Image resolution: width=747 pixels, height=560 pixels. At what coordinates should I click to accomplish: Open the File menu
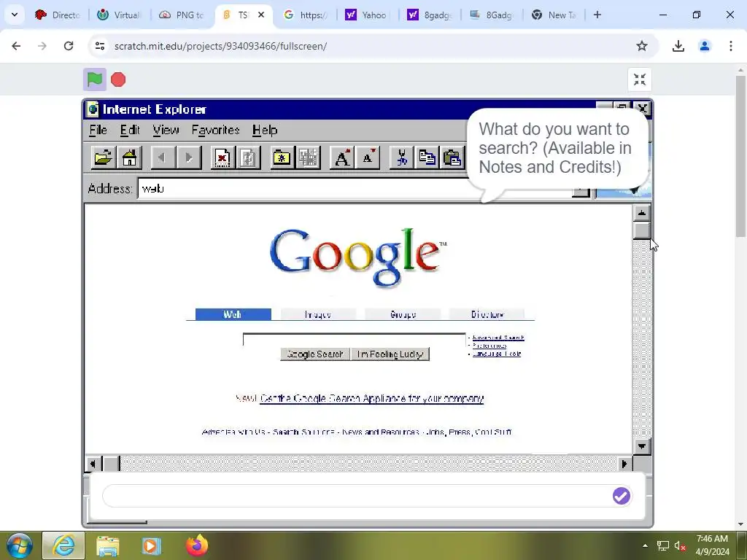(98, 130)
